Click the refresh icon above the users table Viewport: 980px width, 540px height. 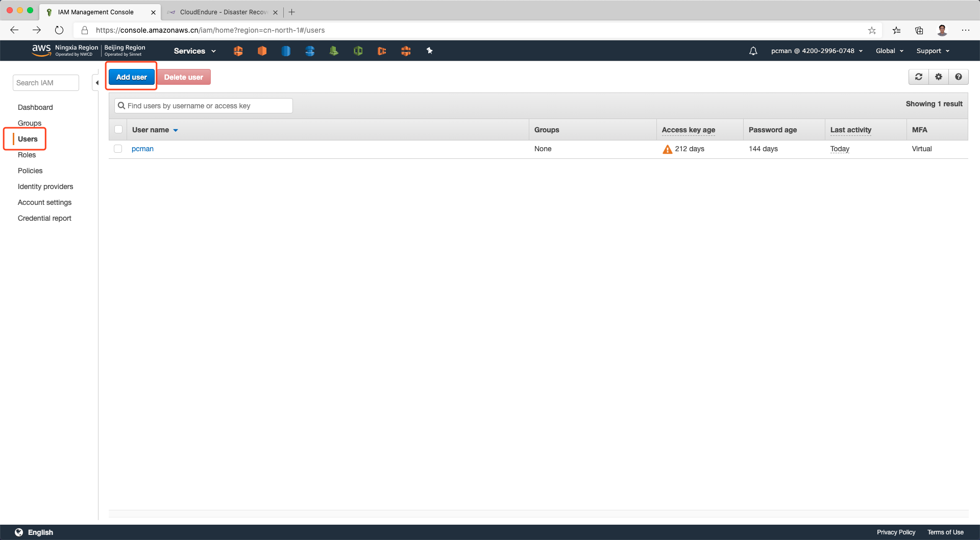pos(918,77)
